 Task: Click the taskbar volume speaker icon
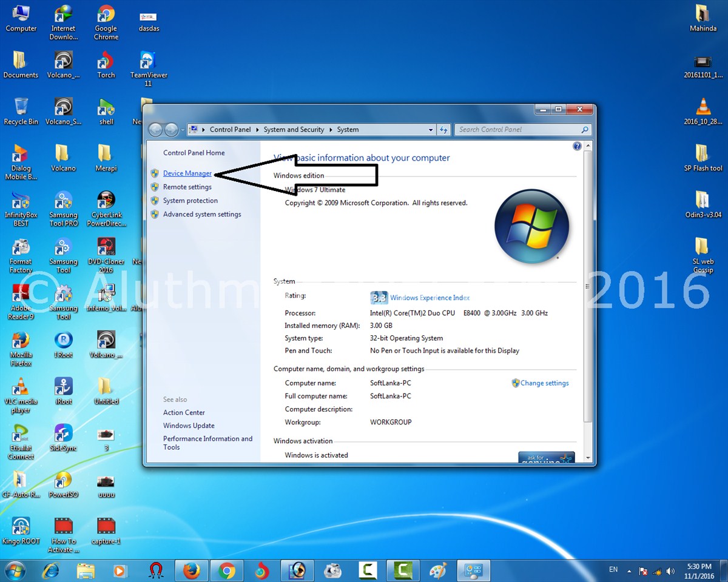[x=670, y=571]
